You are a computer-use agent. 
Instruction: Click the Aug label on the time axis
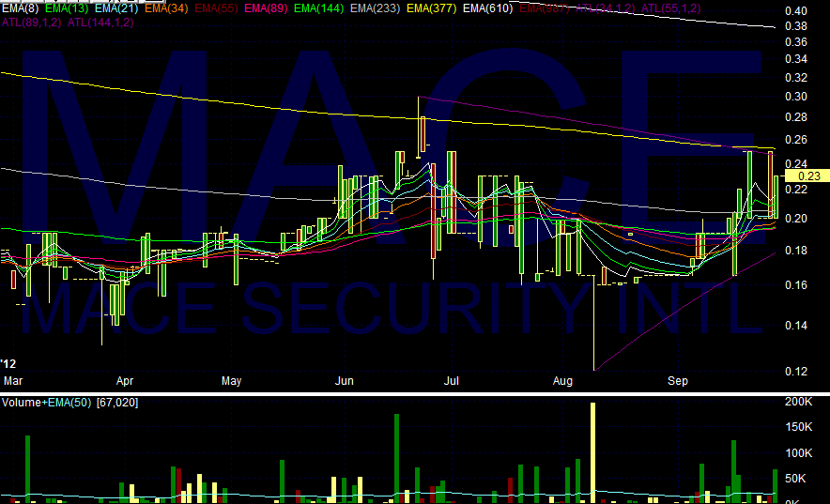coord(562,381)
